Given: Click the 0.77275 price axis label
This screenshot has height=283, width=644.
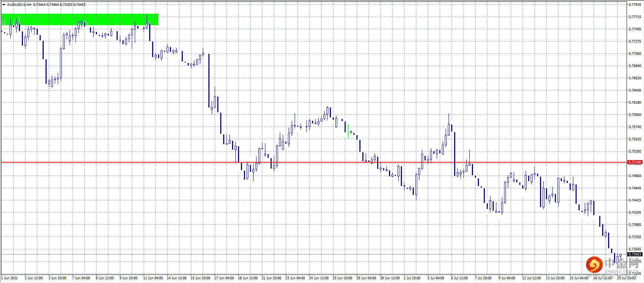Looking at the screenshot, I should 635,41.
